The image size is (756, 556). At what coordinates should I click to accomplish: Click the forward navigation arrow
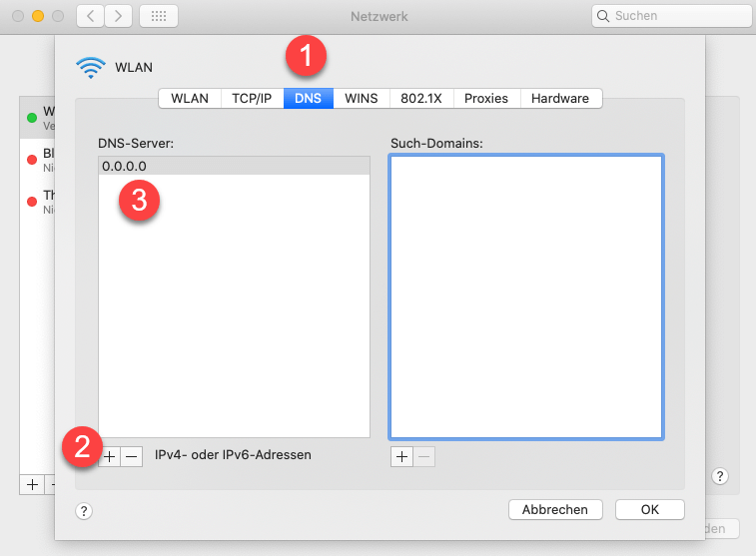point(119,17)
